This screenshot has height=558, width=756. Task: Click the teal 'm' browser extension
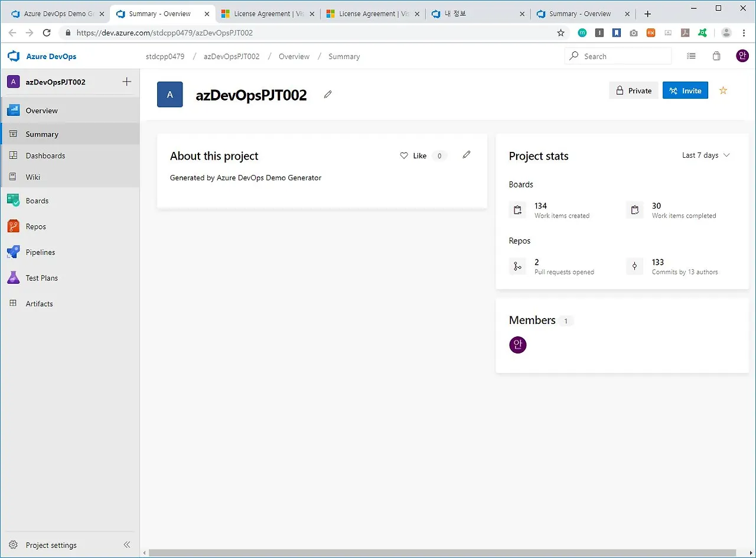click(582, 33)
